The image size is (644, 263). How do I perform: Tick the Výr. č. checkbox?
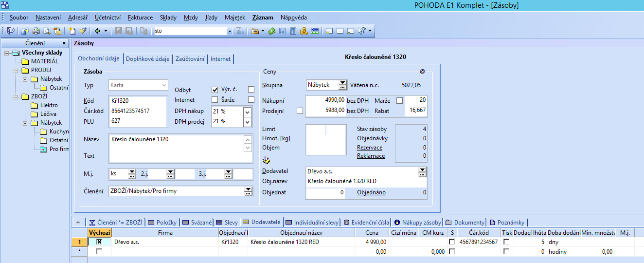click(251, 90)
